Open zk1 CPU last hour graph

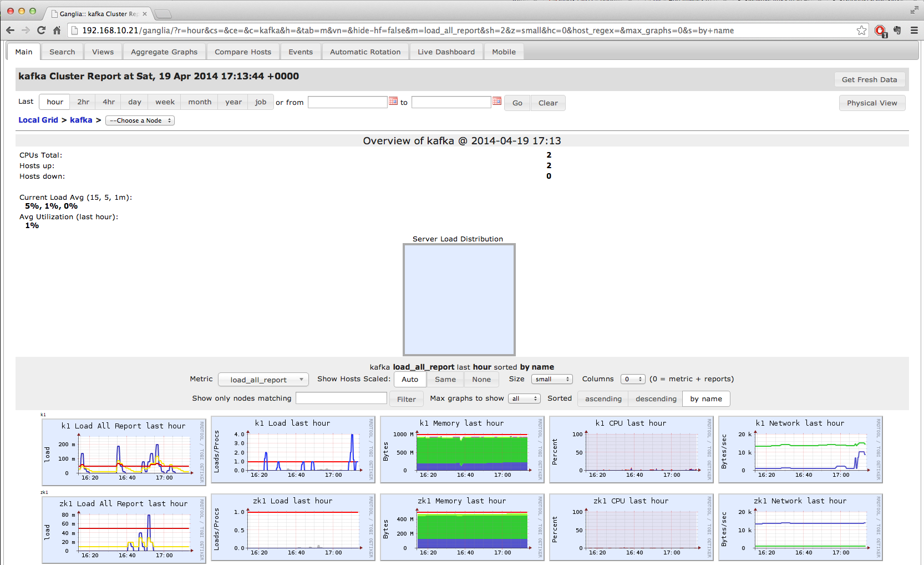click(631, 527)
